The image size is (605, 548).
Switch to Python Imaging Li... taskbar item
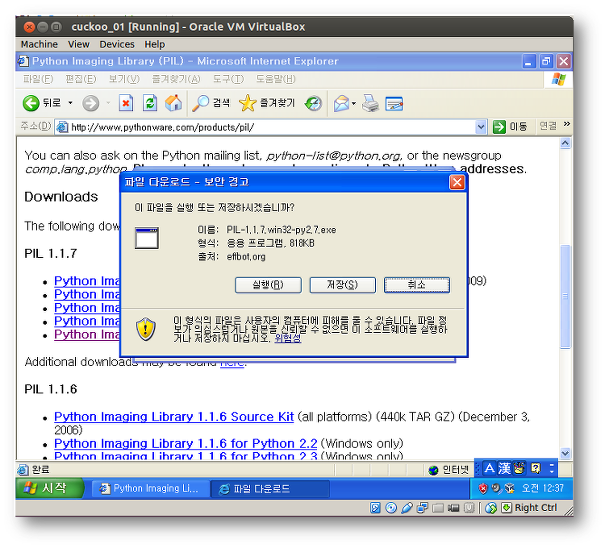pos(150,489)
